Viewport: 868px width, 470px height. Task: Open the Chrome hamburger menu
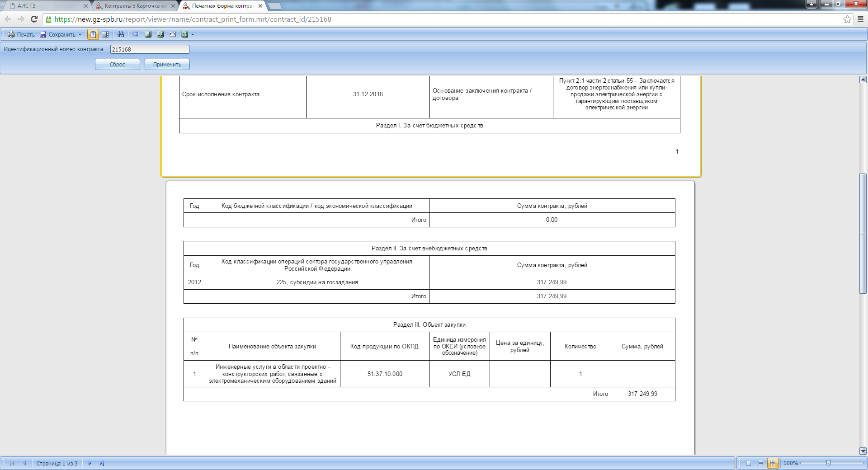(x=861, y=19)
